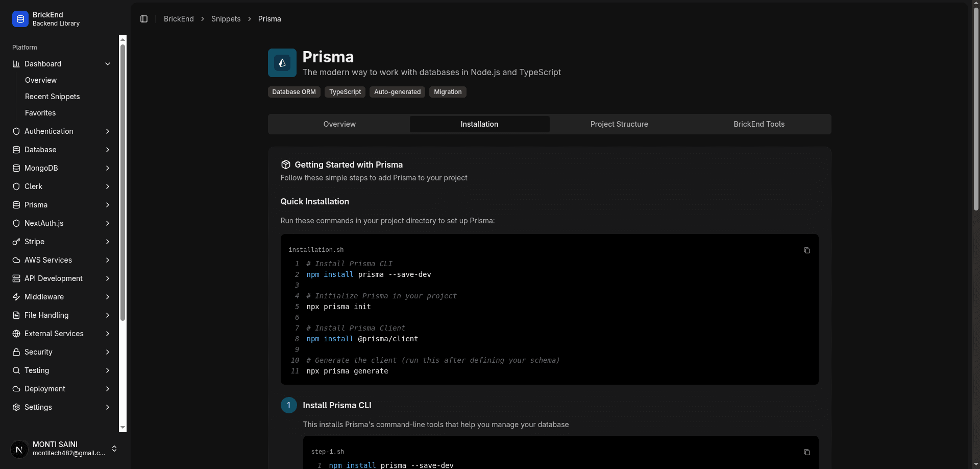
Task: Click the Middleware lightning icon
Action: [x=16, y=297]
